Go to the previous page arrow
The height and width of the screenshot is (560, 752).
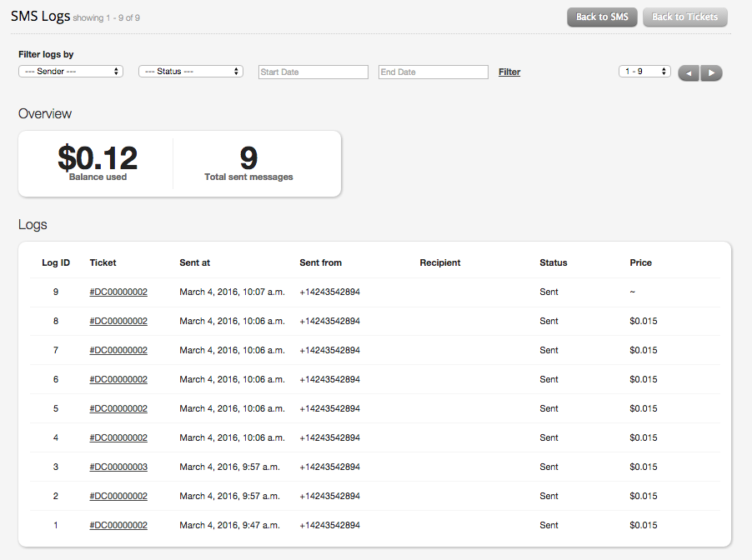(687, 73)
